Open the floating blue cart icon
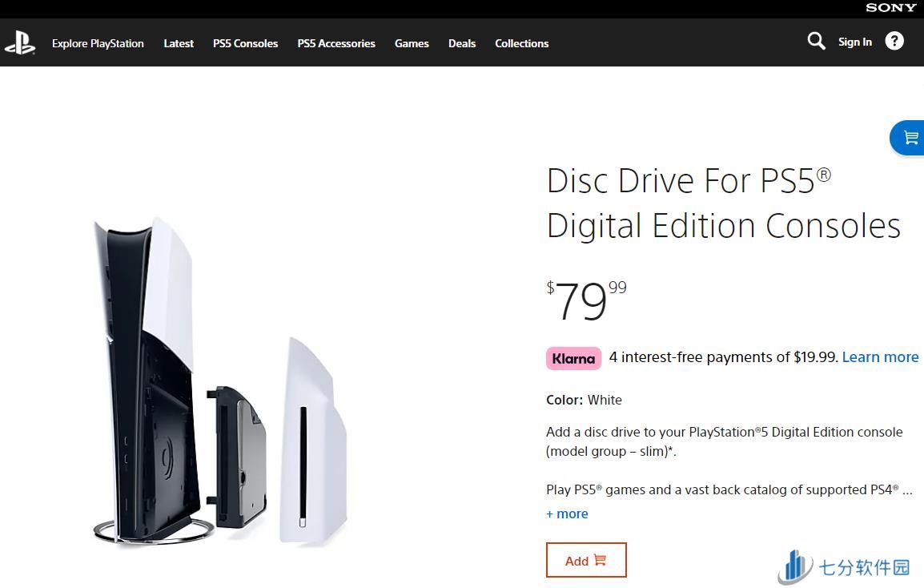924x588 pixels. coord(910,138)
